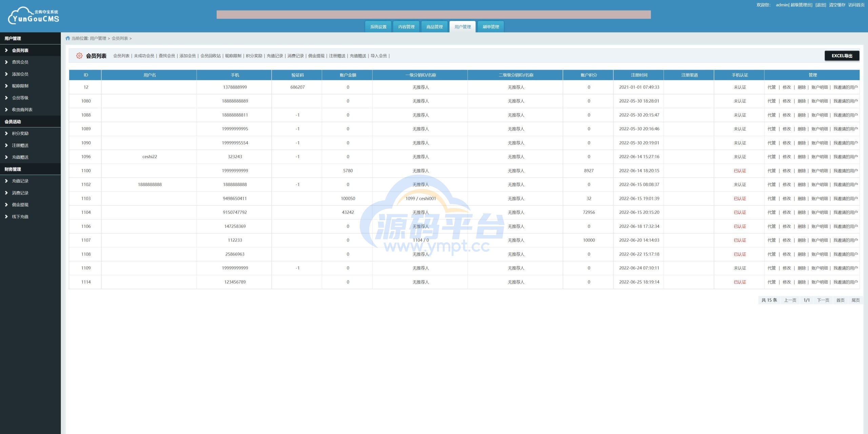This screenshot has height=434, width=868.
Task: Click 用户管理 in the breadcrumb
Action: click(98, 38)
